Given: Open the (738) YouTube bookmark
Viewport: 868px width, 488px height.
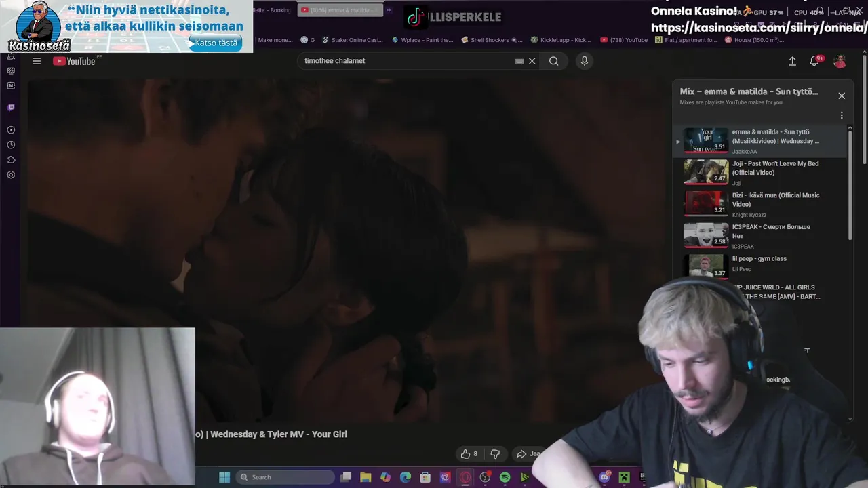Looking at the screenshot, I should pyautogui.click(x=624, y=40).
